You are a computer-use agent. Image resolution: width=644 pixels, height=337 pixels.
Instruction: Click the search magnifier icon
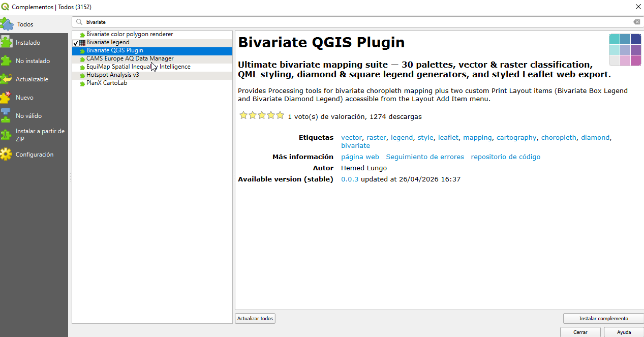(79, 22)
